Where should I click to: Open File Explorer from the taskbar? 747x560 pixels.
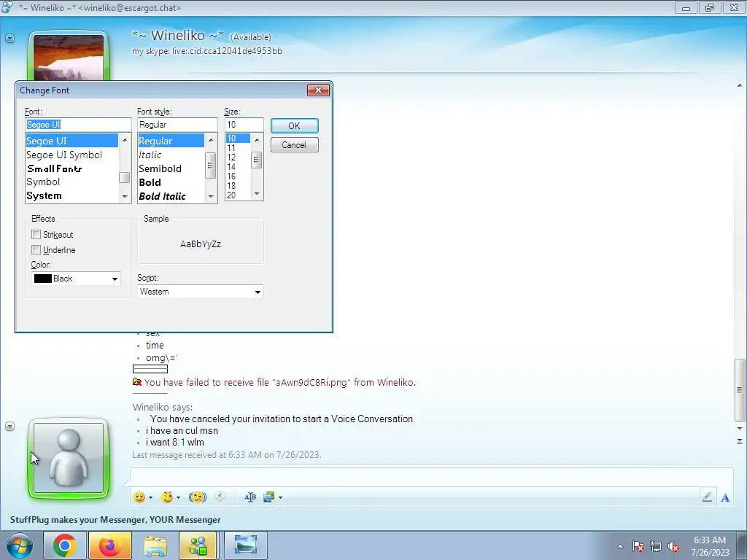pyautogui.click(x=155, y=545)
